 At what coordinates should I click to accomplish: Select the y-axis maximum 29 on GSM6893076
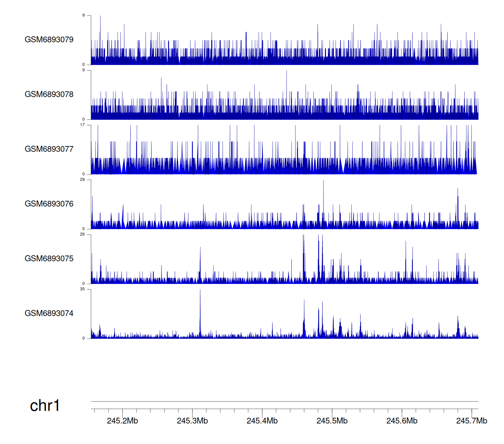click(82, 180)
